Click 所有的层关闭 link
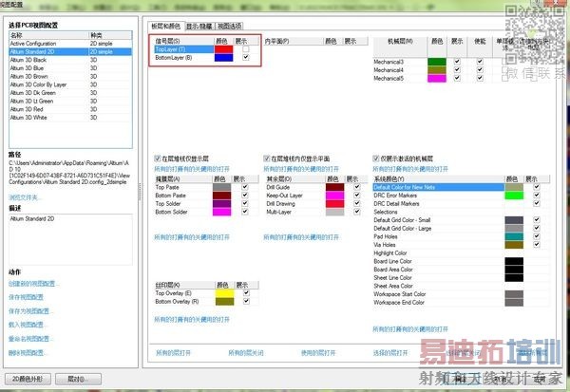Image resolution: width=570 pixels, height=392 pixels. tap(246, 352)
